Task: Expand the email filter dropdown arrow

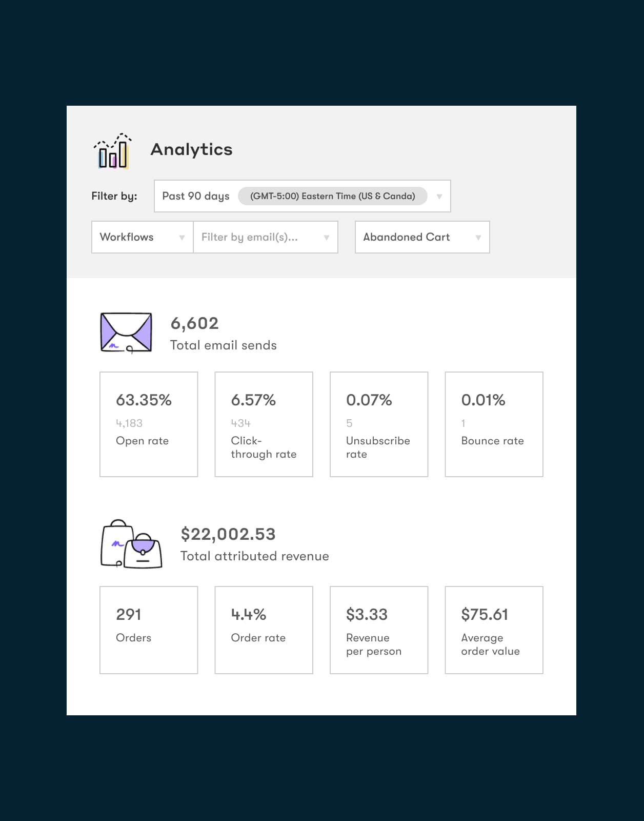Action: [326, 238]
